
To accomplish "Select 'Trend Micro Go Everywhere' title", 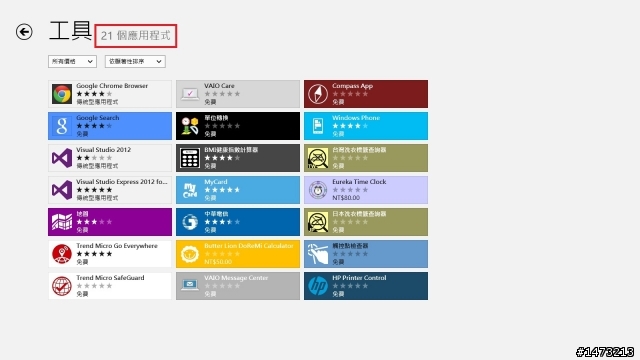I will pyautogui.click(x=117, y=246).
